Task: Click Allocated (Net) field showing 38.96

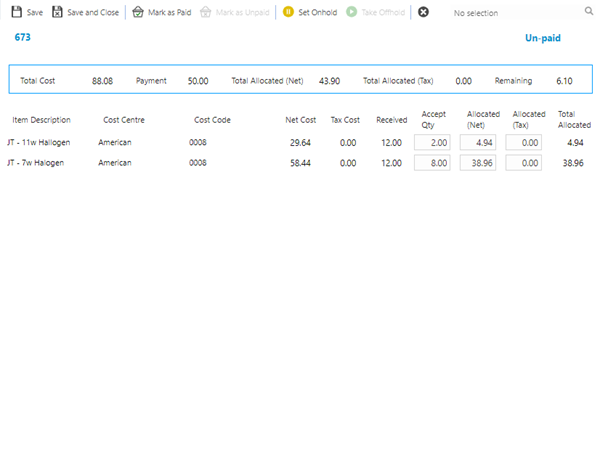Action: coord(478,162)
